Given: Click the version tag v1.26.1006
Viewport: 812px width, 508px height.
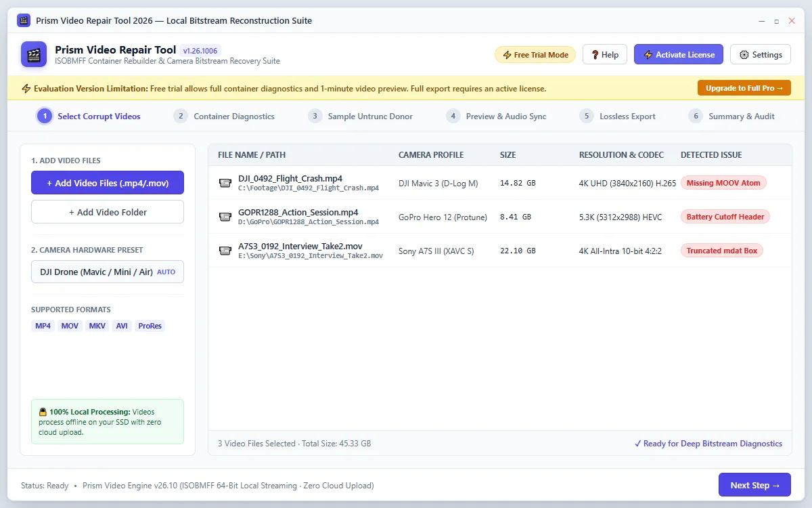Looking at the screenshot, I should coord(201,50).
